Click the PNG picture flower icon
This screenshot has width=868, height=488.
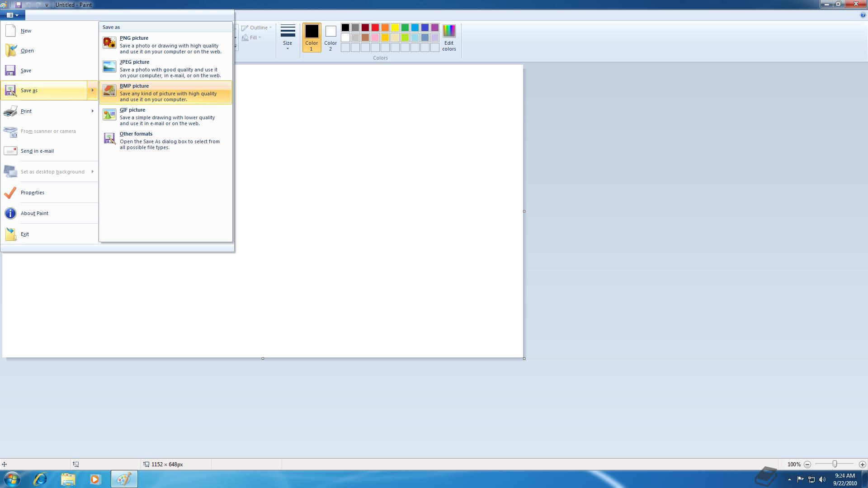[109, 42]
